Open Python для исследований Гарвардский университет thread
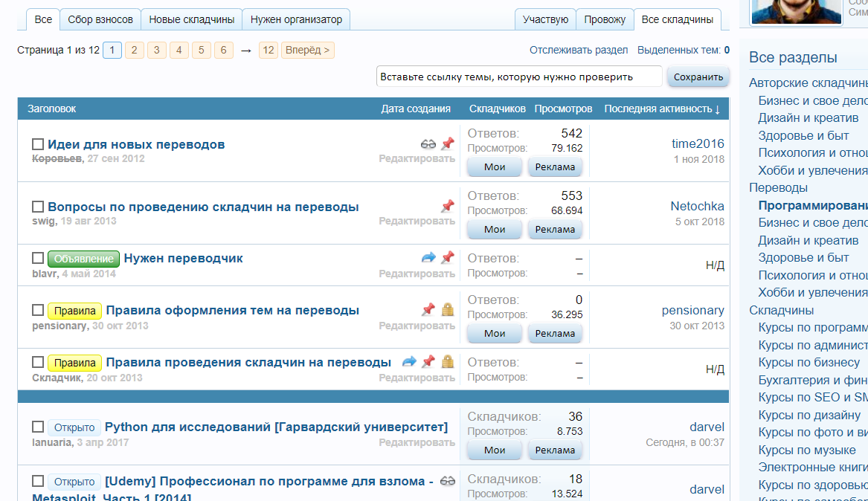This screenshot has height=501, width=868. click(x=276, y=427)
